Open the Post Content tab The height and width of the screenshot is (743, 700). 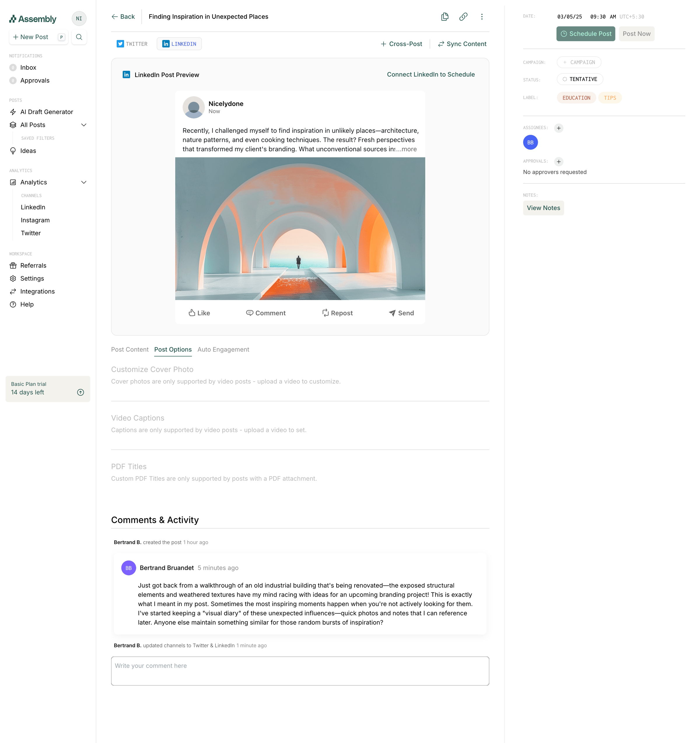pyautogui.click(x=130, y=349)
